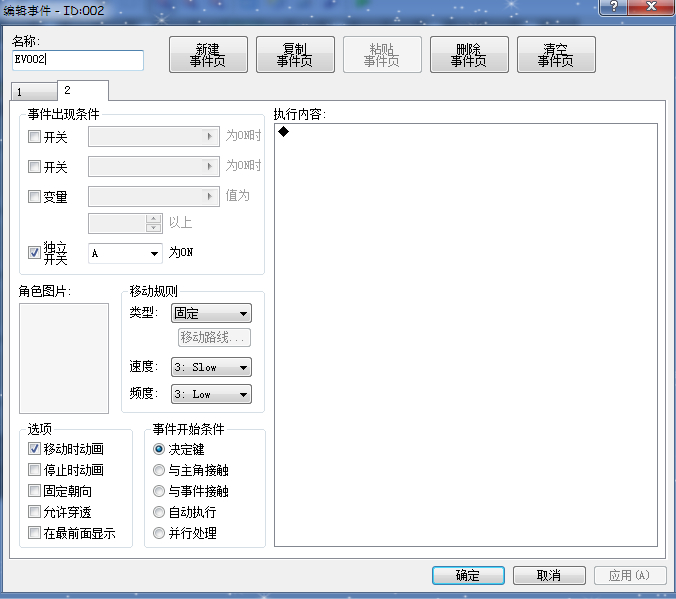Cancel the dialog with 取消
The image size is (676, 599).
coord(549,575)
